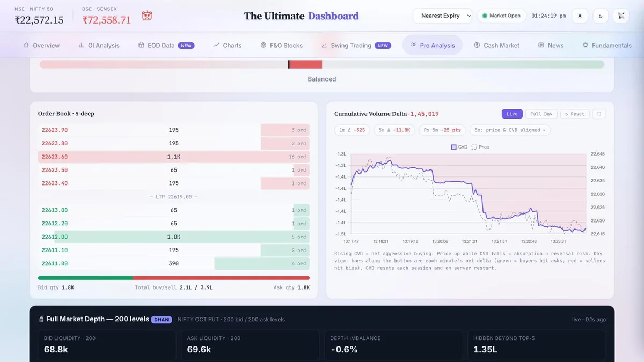Select the 22623.60 ask row in order book
Viewport: 644px width, 362px height.
click(x=174, y=157)
